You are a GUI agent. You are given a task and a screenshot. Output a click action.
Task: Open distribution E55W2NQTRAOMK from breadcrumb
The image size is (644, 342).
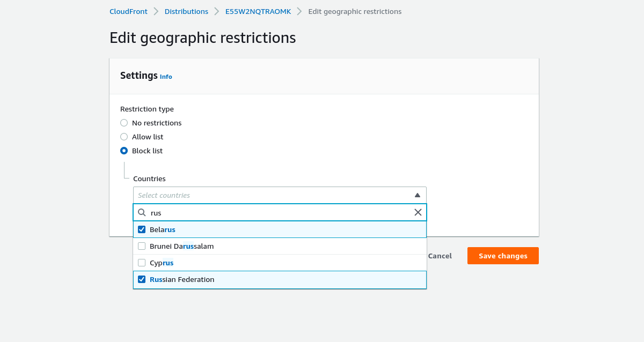pyautogui.click(x=258, y=11)
